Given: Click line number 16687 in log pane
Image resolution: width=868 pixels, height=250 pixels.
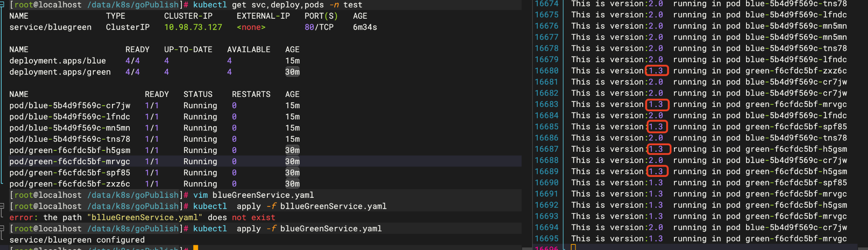Looking at the screenshot, I should pyautogui.click(x=546, y=149).
